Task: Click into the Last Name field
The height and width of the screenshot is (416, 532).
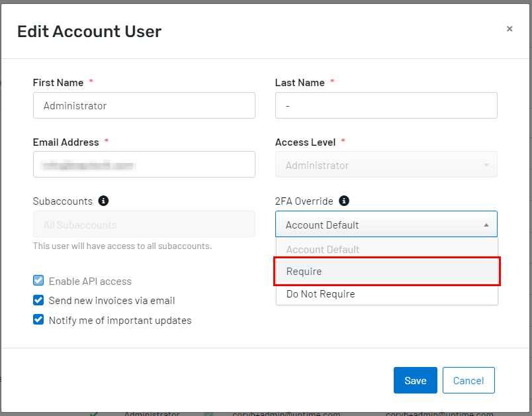Action: point(386,105)
